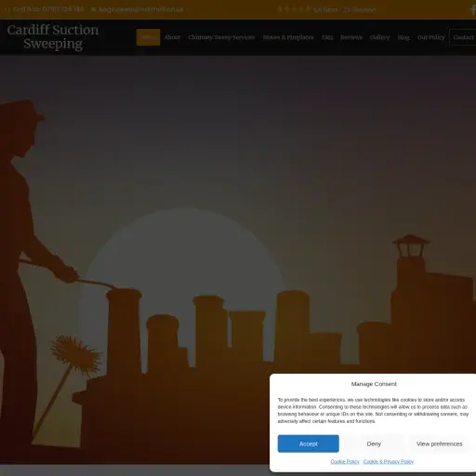Open View preferences in consent dialog
The image size is (476, 476).
tap(440, 443)
